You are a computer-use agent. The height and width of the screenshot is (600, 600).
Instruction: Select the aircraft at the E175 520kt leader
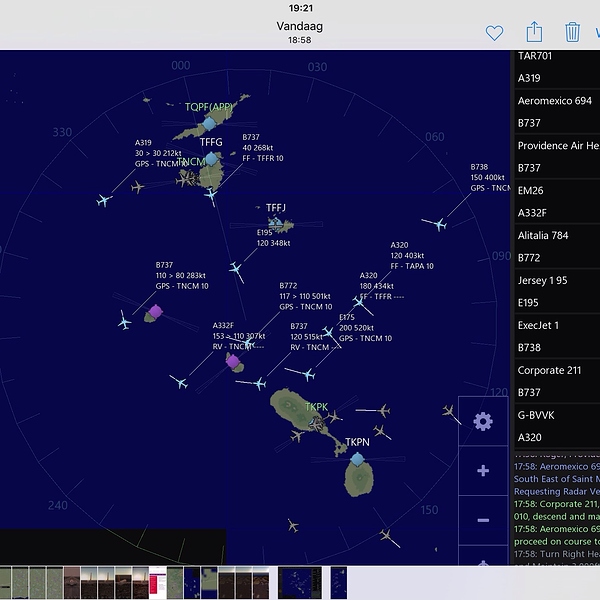click(307, 374)
